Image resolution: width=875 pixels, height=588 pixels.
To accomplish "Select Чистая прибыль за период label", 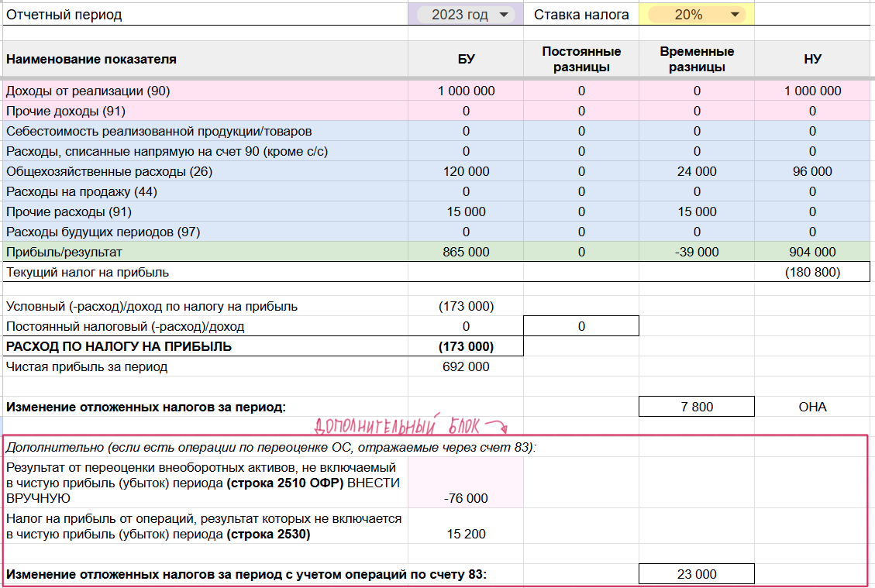I will click(205, 366).
